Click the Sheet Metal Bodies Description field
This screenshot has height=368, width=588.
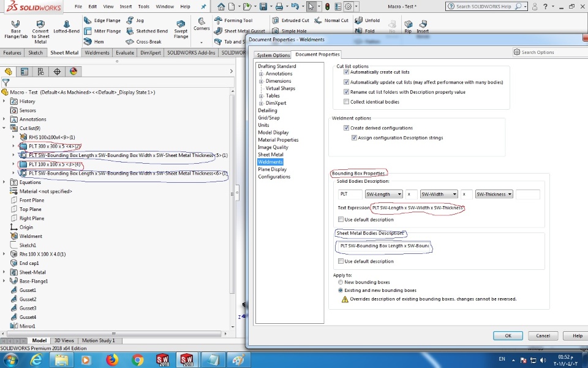[x=383, y=246]
